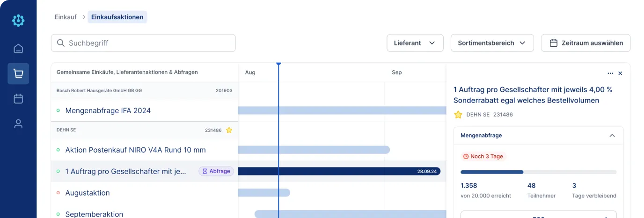The width and height of the screenshot is (644, 218).
Task: Click Bosch Robert Hausgeräte GmbH group header
Action: click(x=144, y=91)
